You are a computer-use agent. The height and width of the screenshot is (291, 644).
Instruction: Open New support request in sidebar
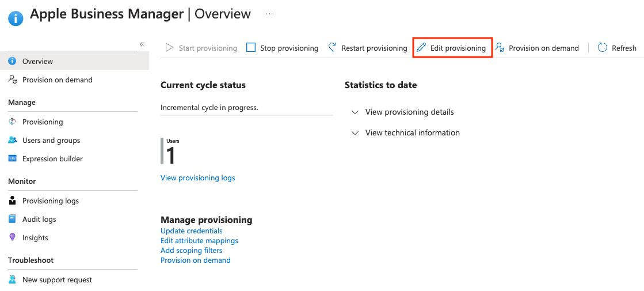(57, 279)
